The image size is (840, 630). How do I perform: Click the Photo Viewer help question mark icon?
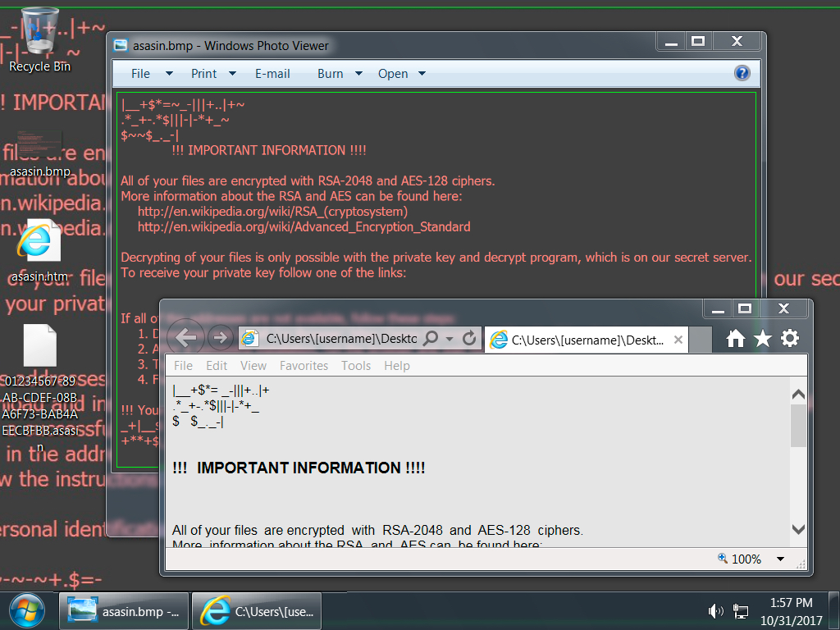[742, 73]
